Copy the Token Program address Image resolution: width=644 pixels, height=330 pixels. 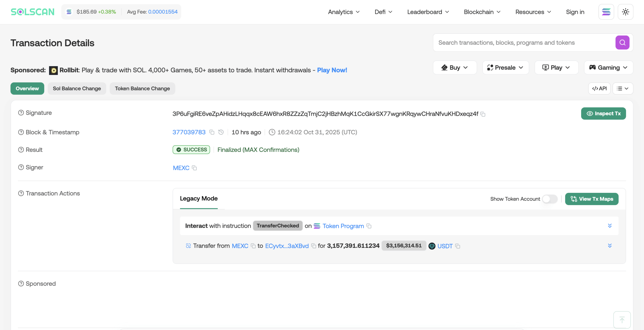coord(369,226)
